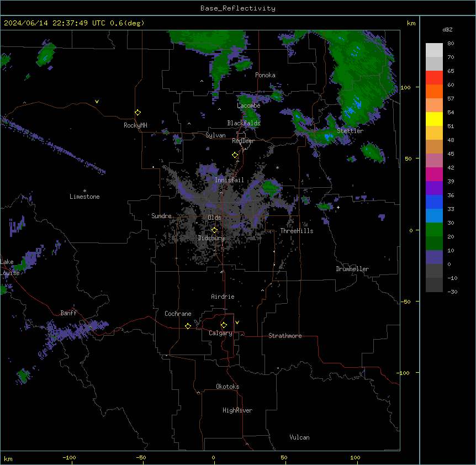Click the red 65 dBZ legend swatch
The height and width of the screenshot is (465, 476).
[434, 78]
